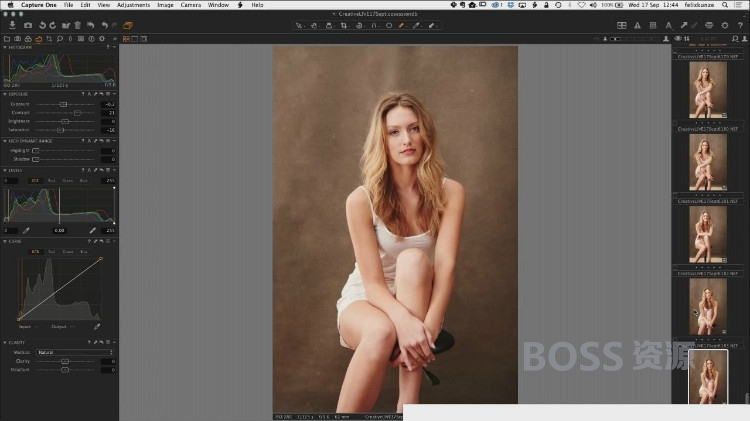Image resolution: width=750 pixels, height=421 pixels.
Task: Open the Library folder tool tab
Action: click(x=7, y=39)
